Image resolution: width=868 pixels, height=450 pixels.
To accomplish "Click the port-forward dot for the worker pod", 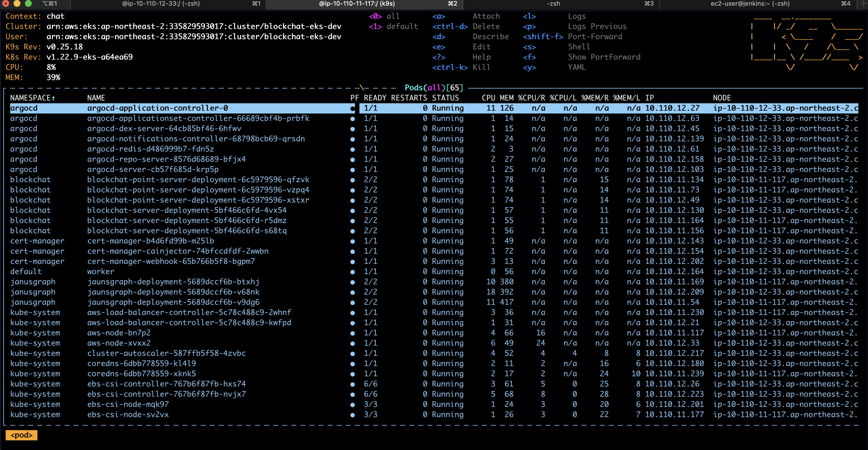I will [352, 272].
